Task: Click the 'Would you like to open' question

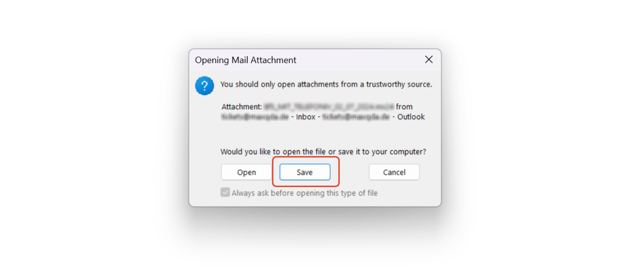Action: [323, 152]
